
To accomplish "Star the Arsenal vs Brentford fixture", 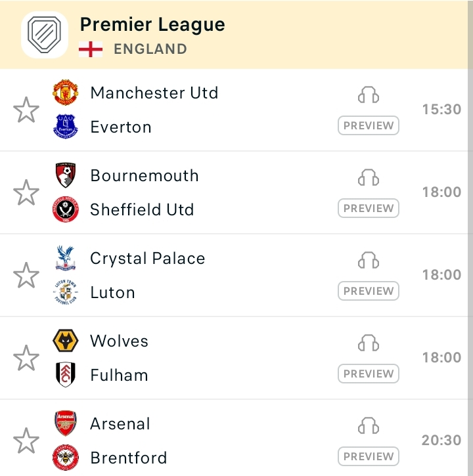I will 26,441.
